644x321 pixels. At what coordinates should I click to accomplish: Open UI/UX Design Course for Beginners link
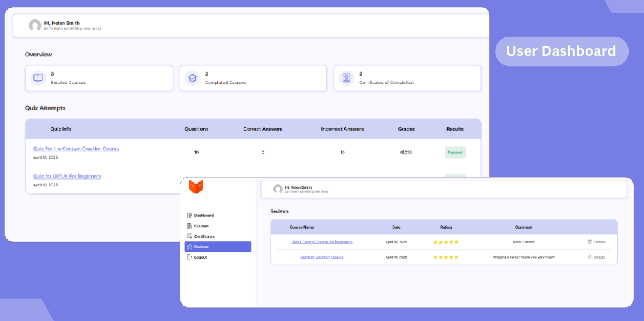coord(322,242)
